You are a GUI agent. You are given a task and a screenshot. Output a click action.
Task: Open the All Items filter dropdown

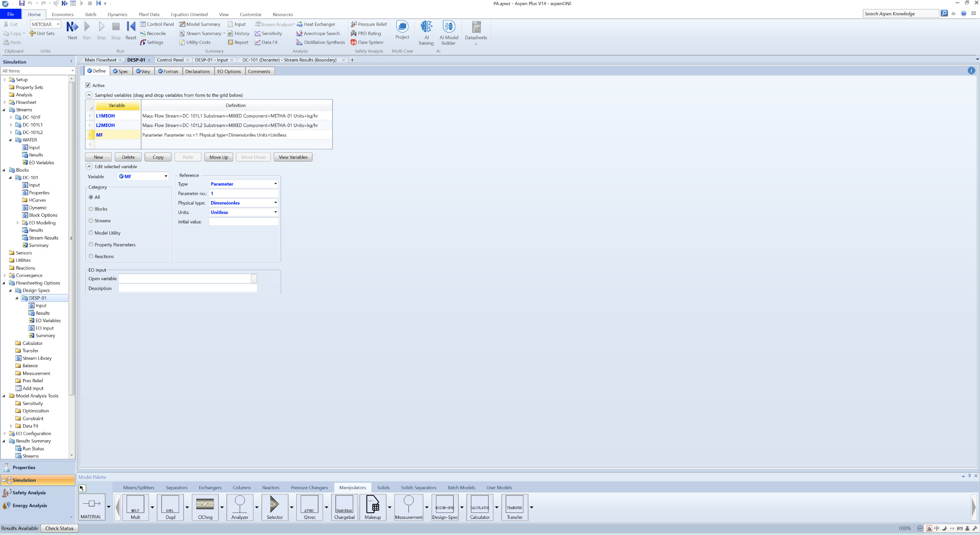72,71
